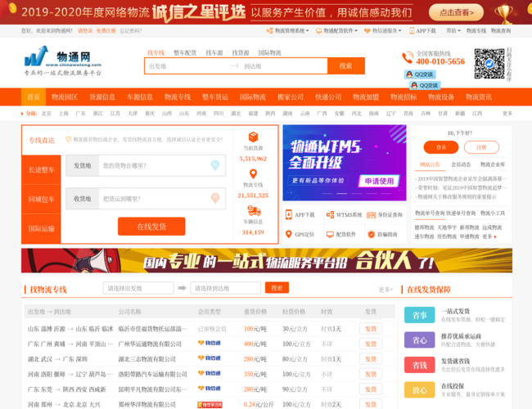Switch to 整车配货 search tab
The width and height of the screenshot is (532, 409).
point(185,52)
